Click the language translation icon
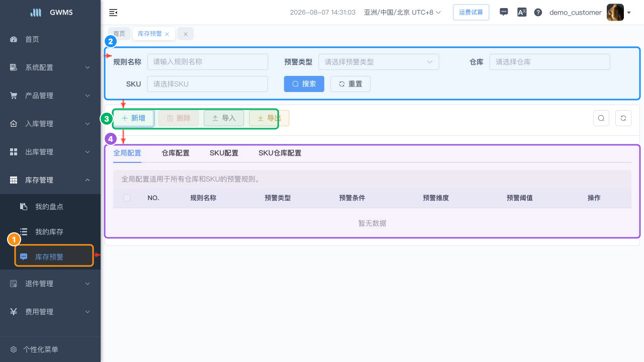This screenshot has width=644, height=362. pos(522,12)
